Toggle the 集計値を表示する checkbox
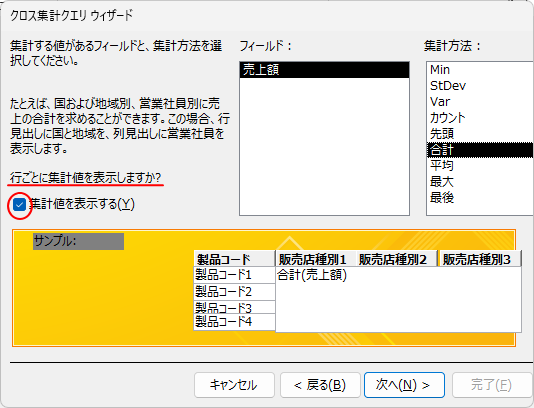534x408 pixels. pos(19,205)
